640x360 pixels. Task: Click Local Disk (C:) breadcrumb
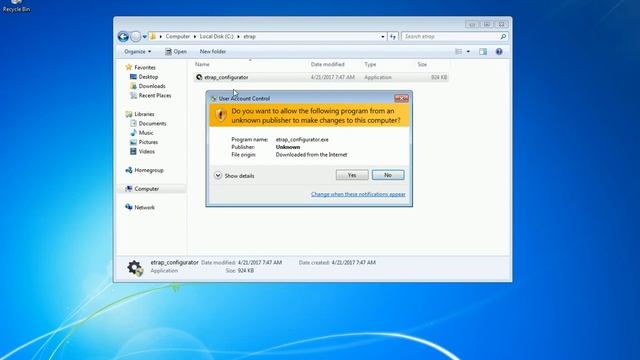tap(216, 36)
